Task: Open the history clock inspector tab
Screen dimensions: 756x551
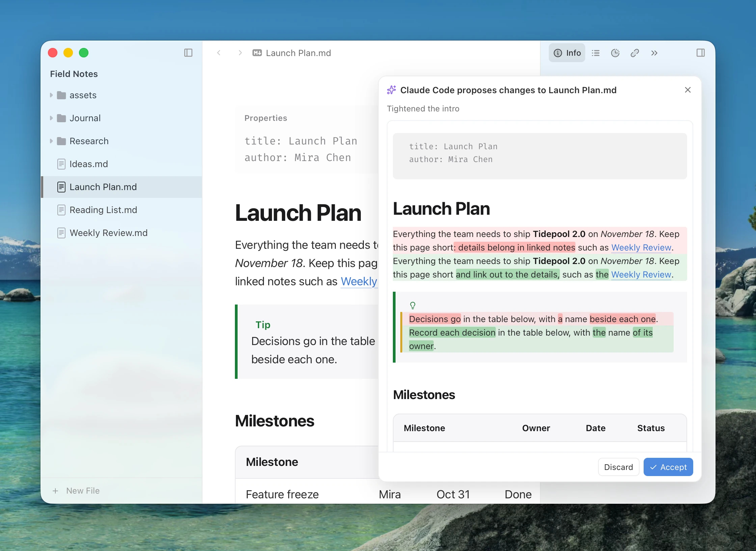Action: pos(615,53)
